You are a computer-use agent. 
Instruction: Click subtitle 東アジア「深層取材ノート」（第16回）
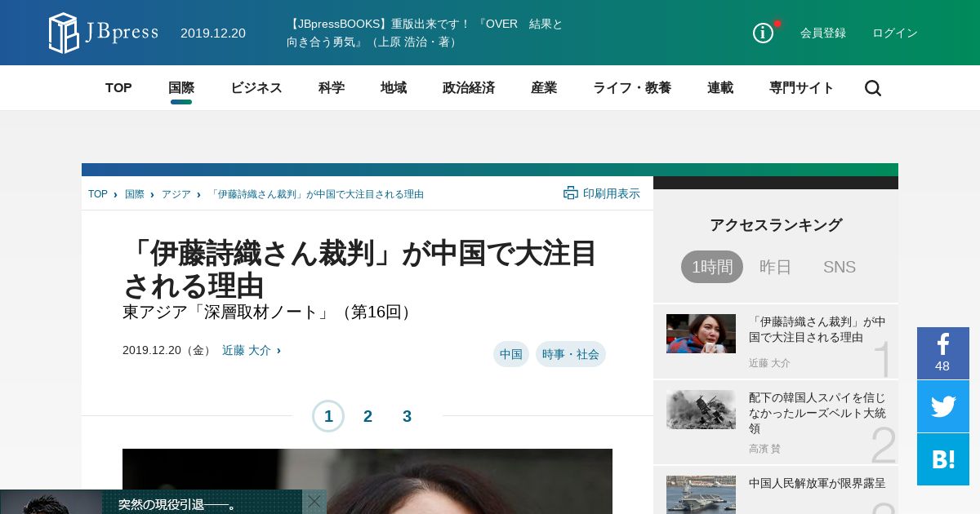[269, 312]
